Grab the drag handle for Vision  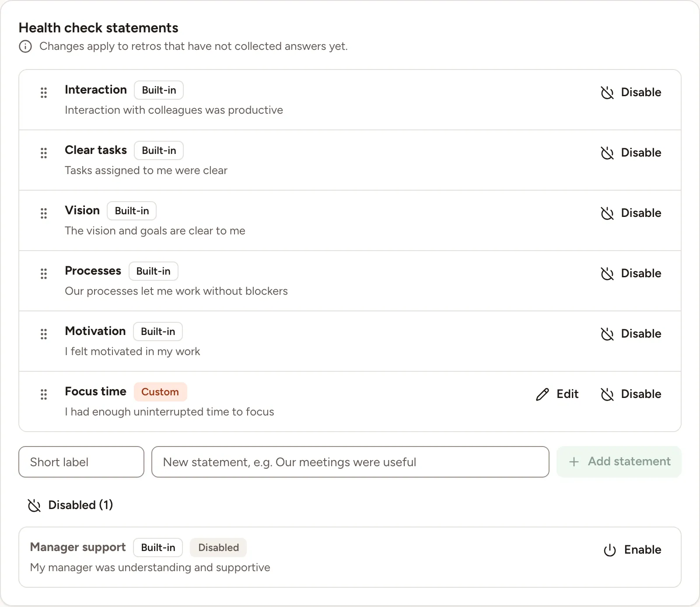pyautogui.click(x=44, y=213)
